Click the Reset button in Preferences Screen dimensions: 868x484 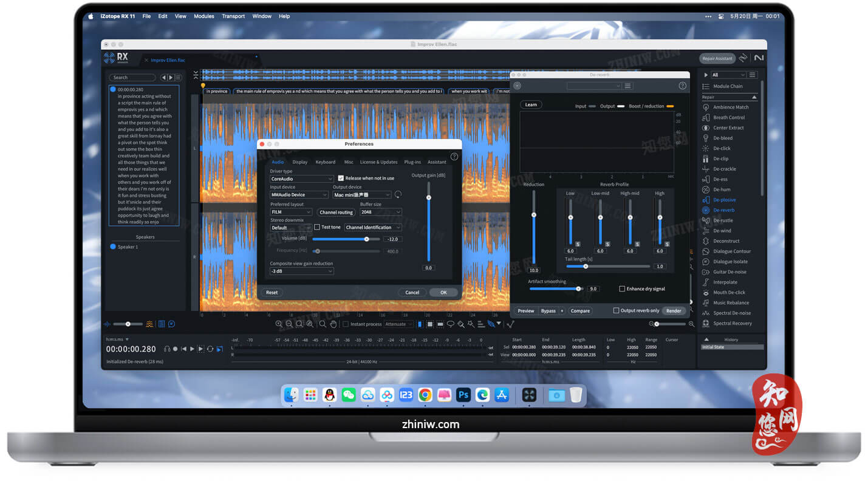[272, 293]
